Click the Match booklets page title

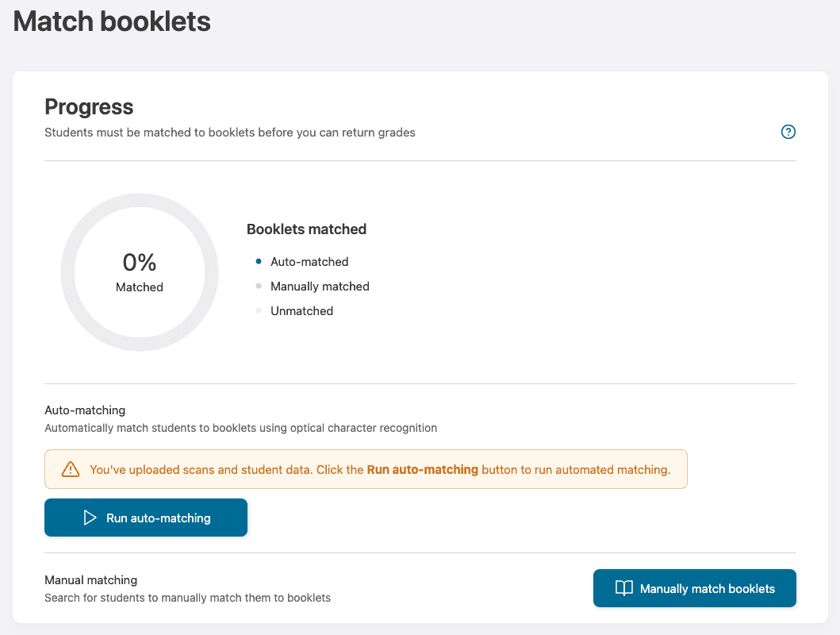(x=112, y=21)
